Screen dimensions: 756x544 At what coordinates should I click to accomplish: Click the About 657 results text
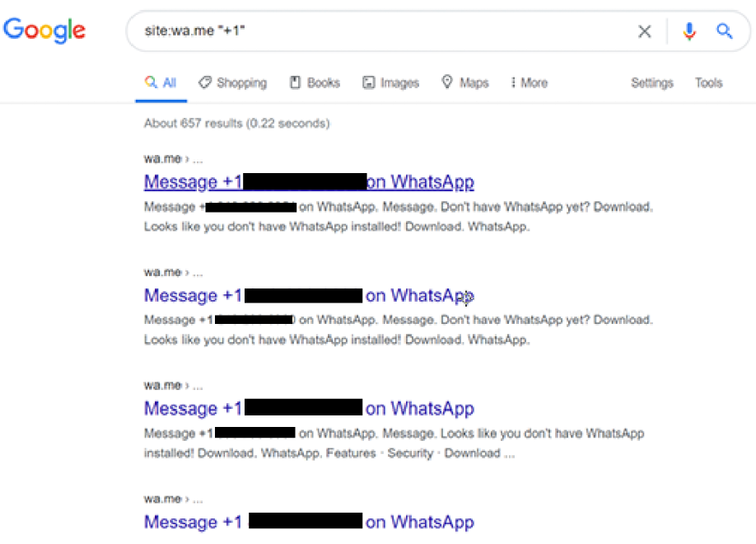pyautogui.click(x=236, y=123)
